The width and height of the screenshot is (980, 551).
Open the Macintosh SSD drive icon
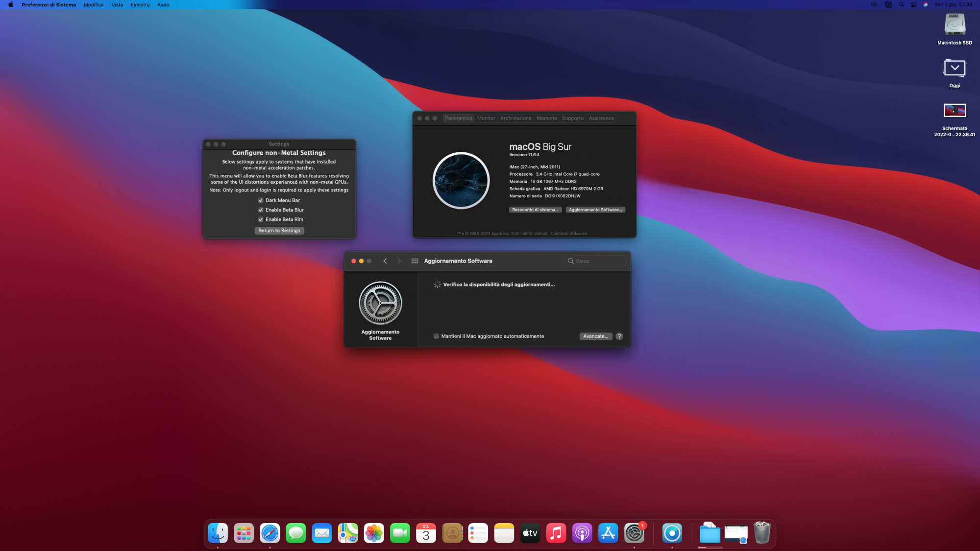click(x=955, y=24)
